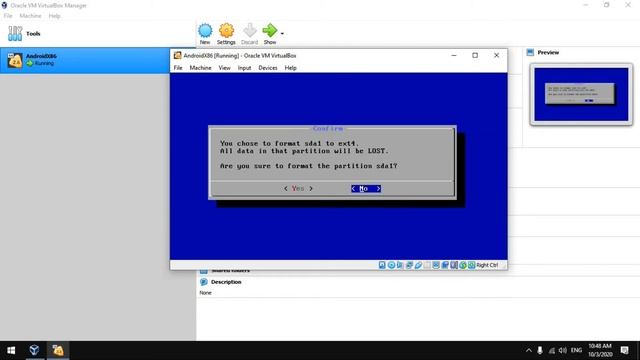Open the taskbar clock and date
640x360 pixels.
tap(600, 350)
